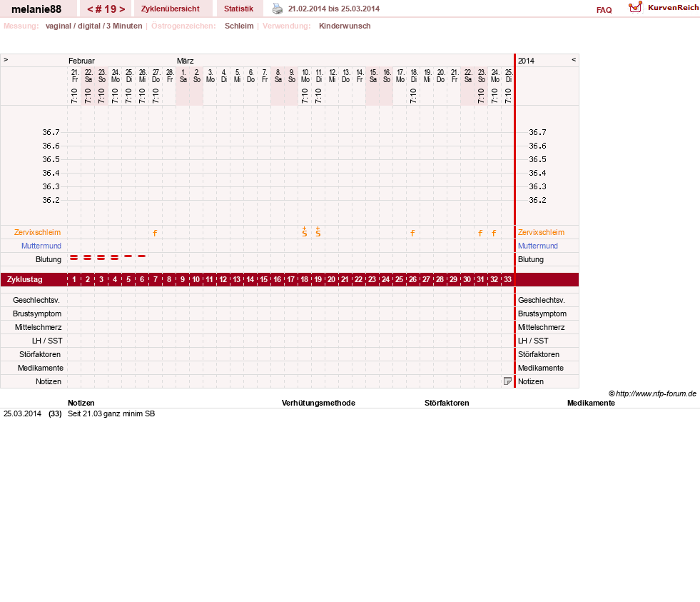Click the light bleeding marker on cycle day 5

point(128,256)
